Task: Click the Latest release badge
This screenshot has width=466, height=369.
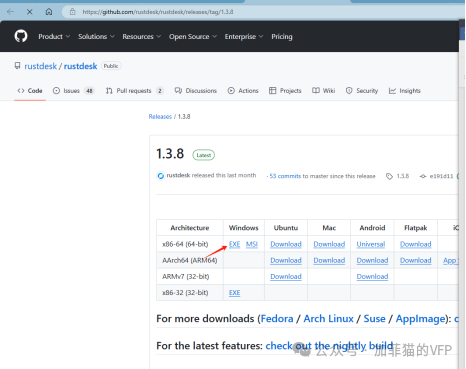Action: (x=204, y=155)
